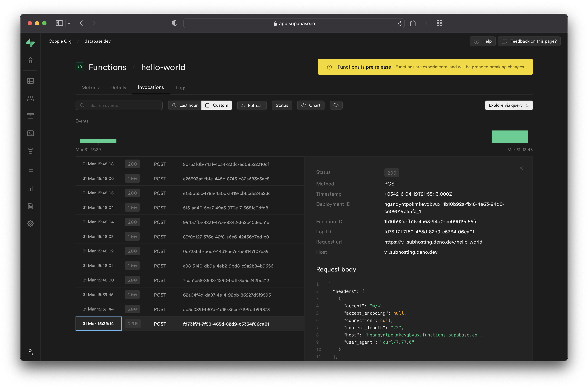Switch to the Metrics tab

(90, 87)
